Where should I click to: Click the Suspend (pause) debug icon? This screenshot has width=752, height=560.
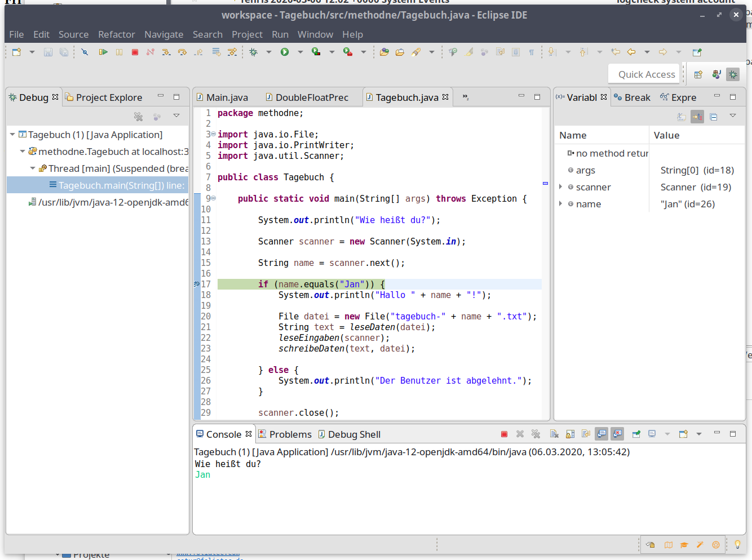(120, 52)
